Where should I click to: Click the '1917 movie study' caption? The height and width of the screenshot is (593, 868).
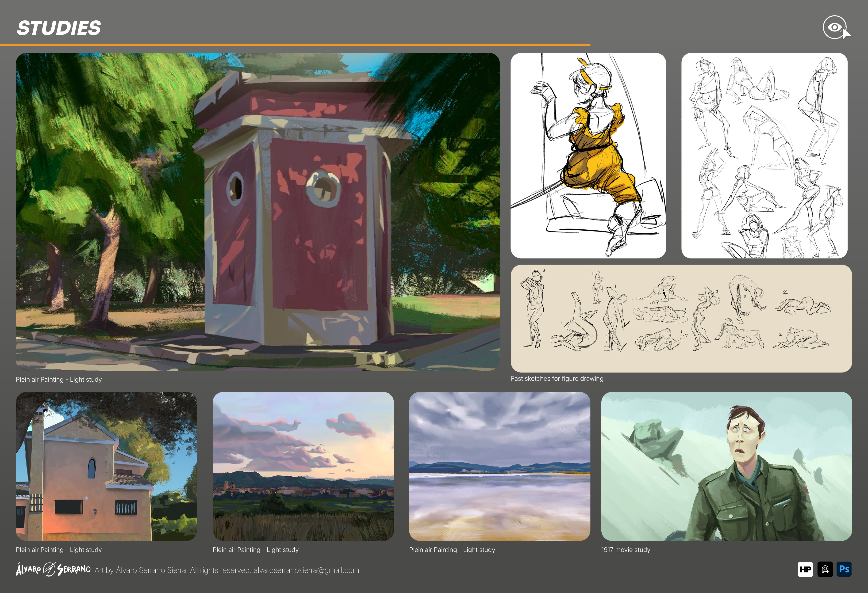626,550
